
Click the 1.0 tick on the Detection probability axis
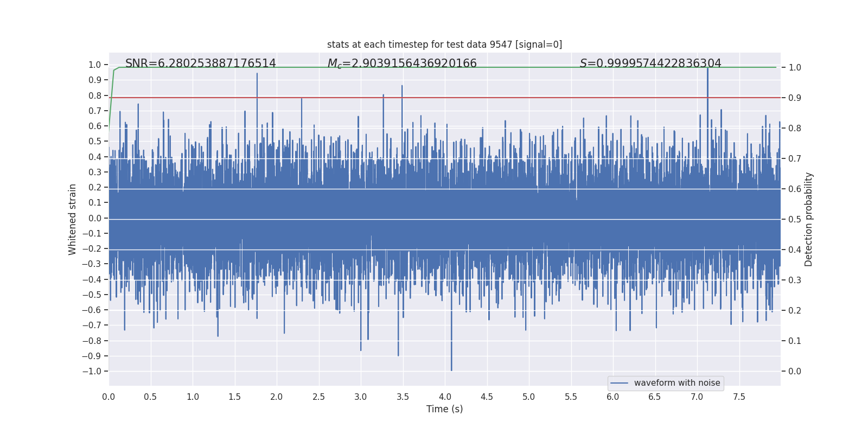coord(795,68)
